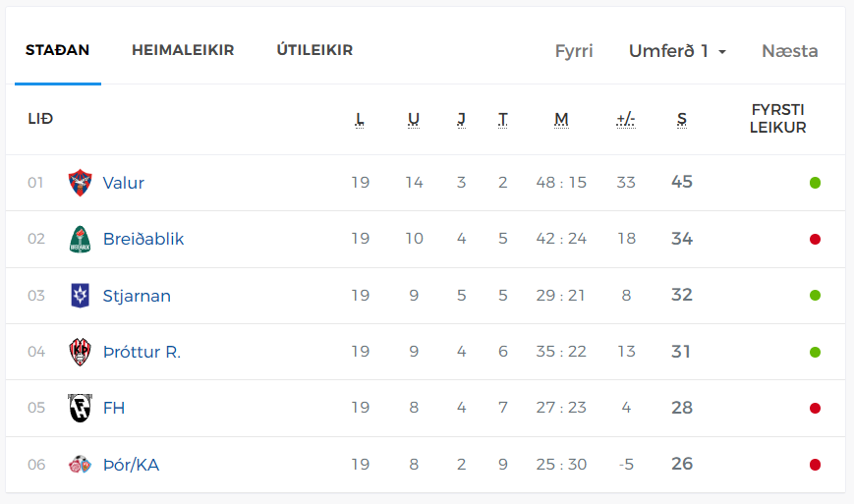Select the Staðan tab

(57, 50)
